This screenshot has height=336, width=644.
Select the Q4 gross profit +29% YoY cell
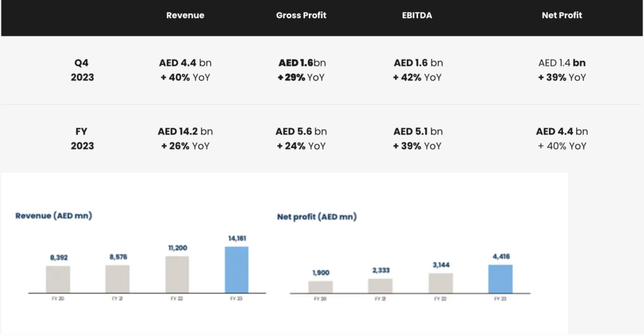click(302, 77)
